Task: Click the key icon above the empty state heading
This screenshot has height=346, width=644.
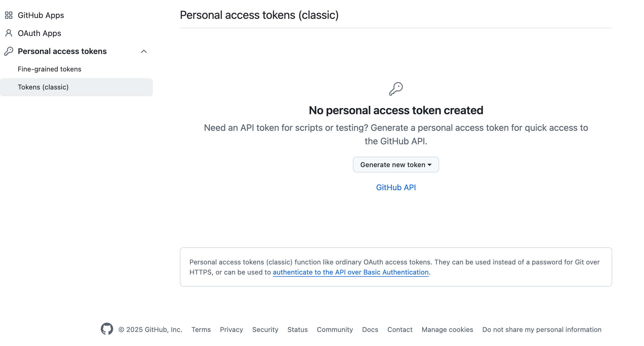Action: [x=396, y=88]
